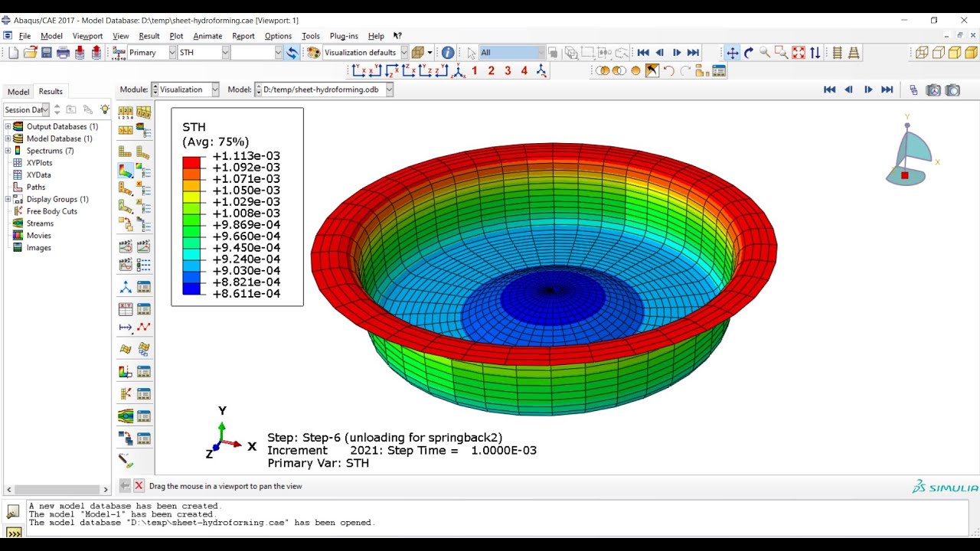Select Movies in the results tree
This screenshot has height=551, width=980.
[38, 236]
